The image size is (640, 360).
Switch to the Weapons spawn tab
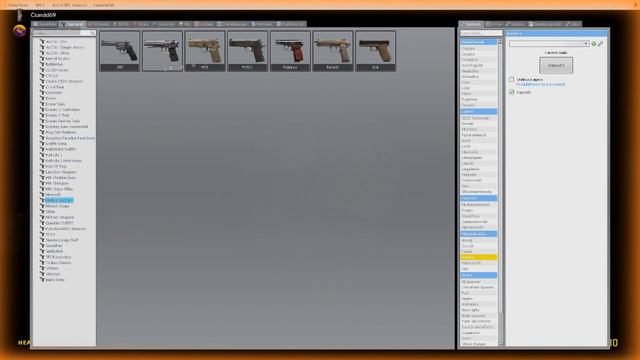pyautogui.click(x=72, y=24)
